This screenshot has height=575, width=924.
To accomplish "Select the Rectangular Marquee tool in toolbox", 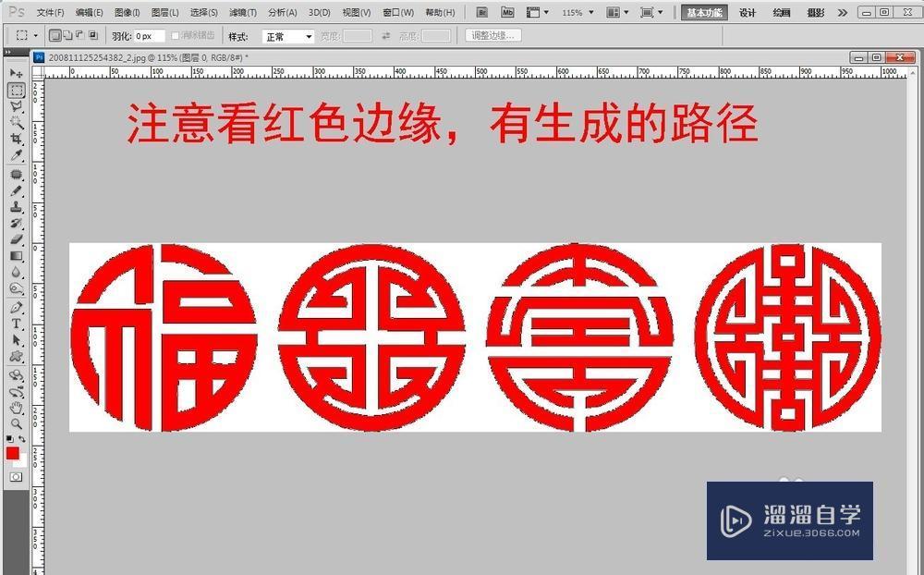I will point(16,91).
